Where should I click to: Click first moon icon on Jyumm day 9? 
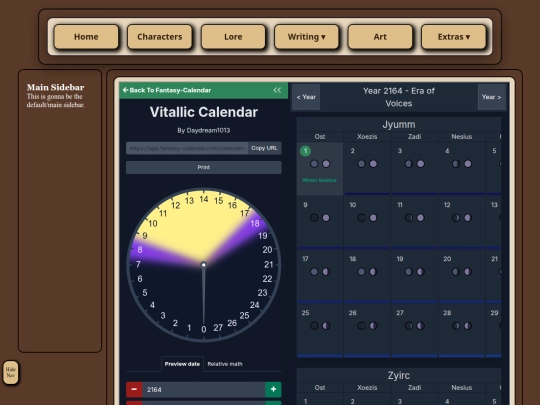314,218
